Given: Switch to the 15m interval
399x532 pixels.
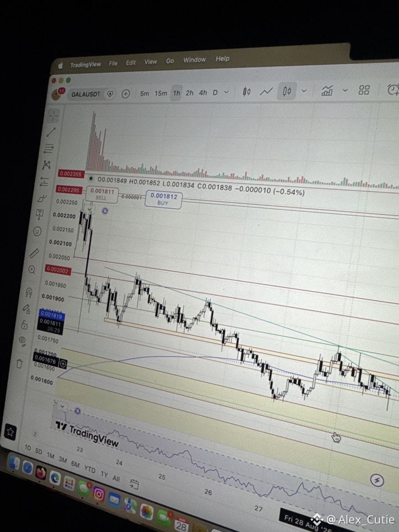Looking at the screenshot, I should [x=161, y=93].
